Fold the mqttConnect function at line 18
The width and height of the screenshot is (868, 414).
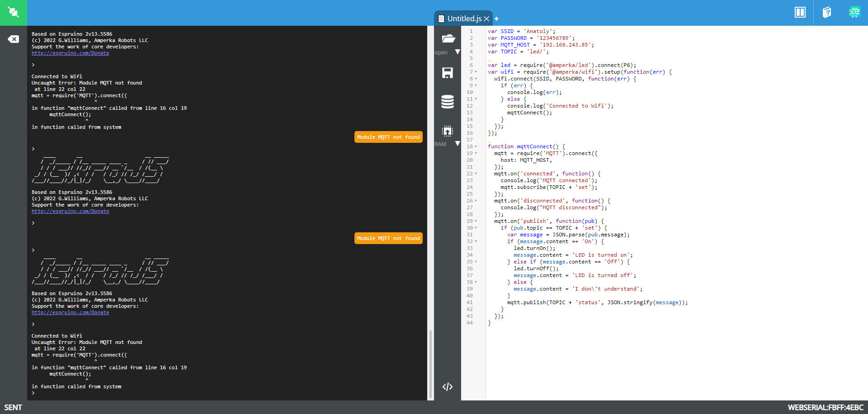pos(476,146)
